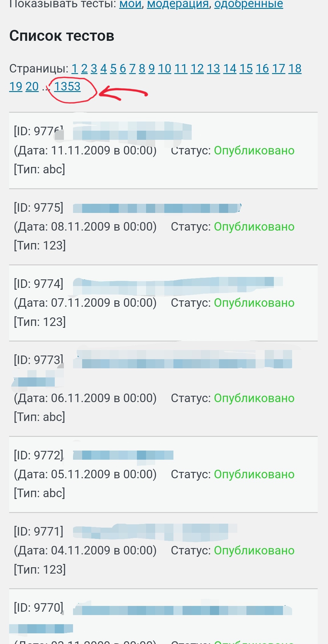Jump to page 18 of list
328x644 pixels.
tap(295, 69)
